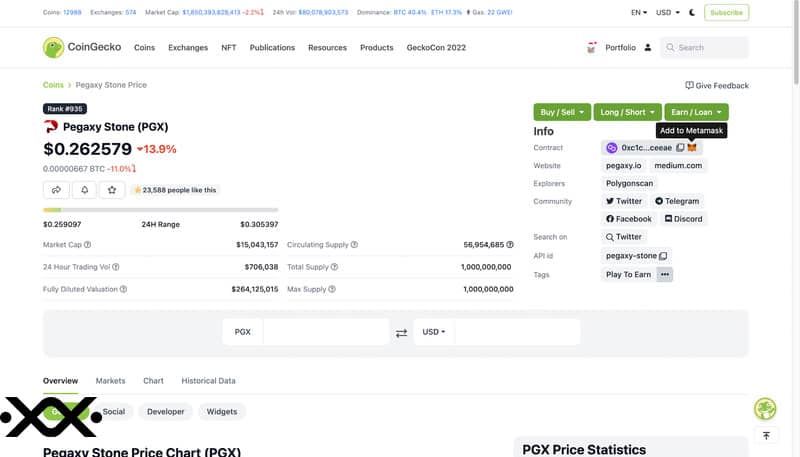This screenshot has height=457, width=800.
Task: Open the USD currency dropdown in header
Action: (x=667, y=12)
